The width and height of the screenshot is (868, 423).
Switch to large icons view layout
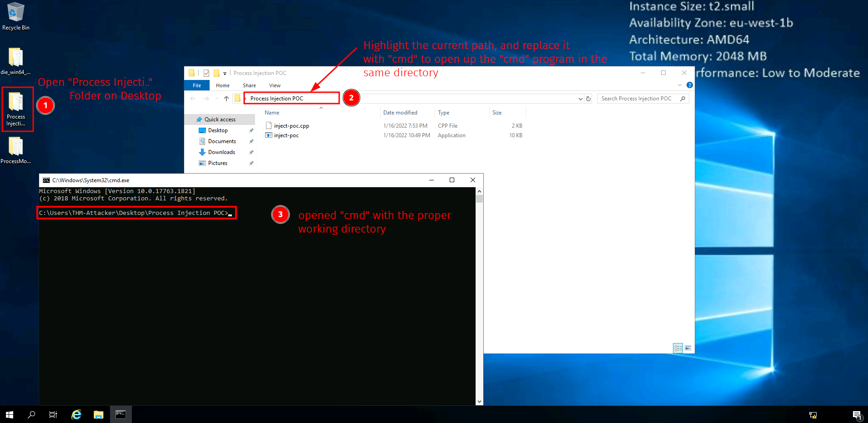pos(688,348)
